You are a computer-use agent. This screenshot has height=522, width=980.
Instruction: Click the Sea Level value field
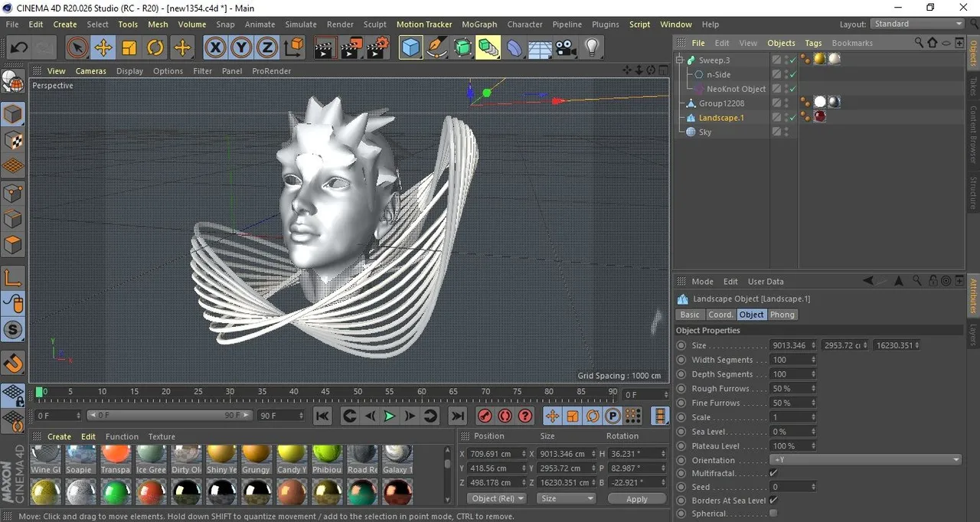[793, 432]
